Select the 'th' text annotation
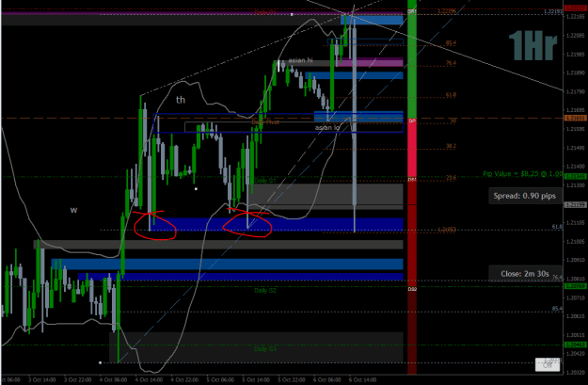Screen dimensions: 588x385 181,100
